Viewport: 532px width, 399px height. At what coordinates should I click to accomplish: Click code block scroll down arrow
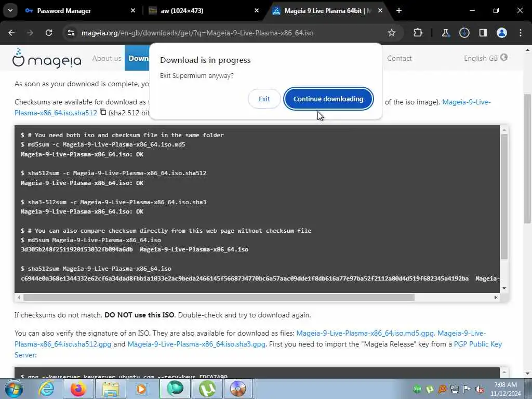[x=504, y=288]
